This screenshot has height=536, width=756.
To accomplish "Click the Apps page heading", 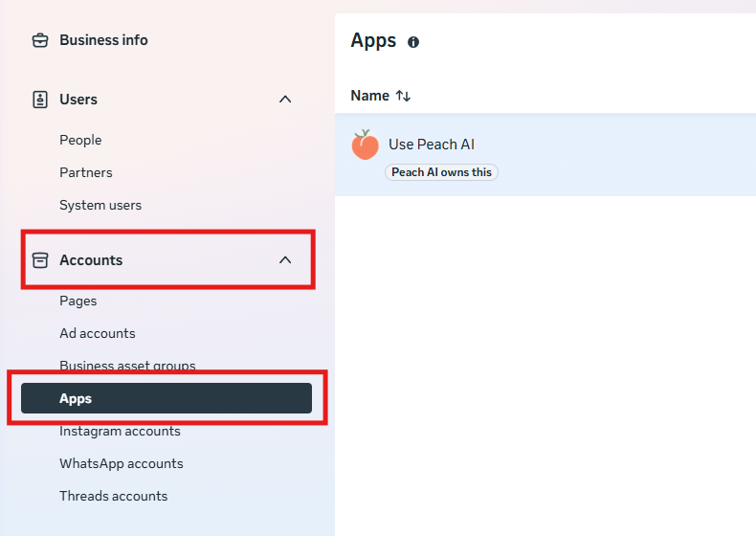I will click(x=373, y=41).
